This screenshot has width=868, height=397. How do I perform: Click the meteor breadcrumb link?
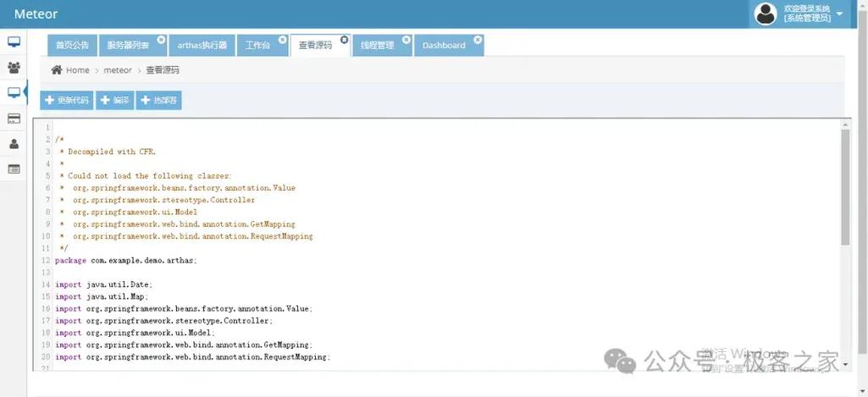118,70
